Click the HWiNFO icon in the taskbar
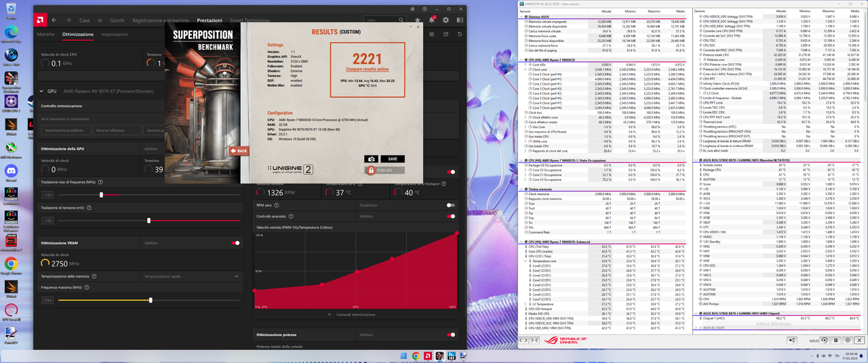868x363 pixels. [x=452, y=356]
